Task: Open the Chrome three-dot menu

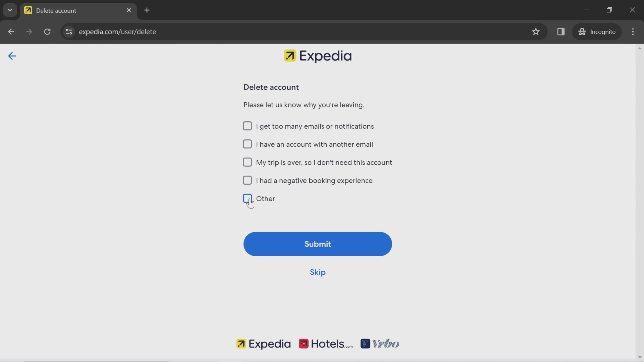Action: point(633,32)
